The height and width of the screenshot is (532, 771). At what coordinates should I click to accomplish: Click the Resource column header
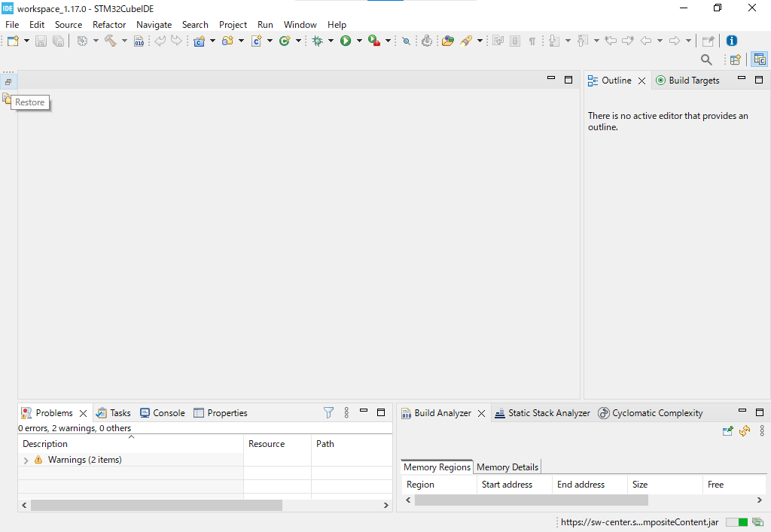click(277, 443)
